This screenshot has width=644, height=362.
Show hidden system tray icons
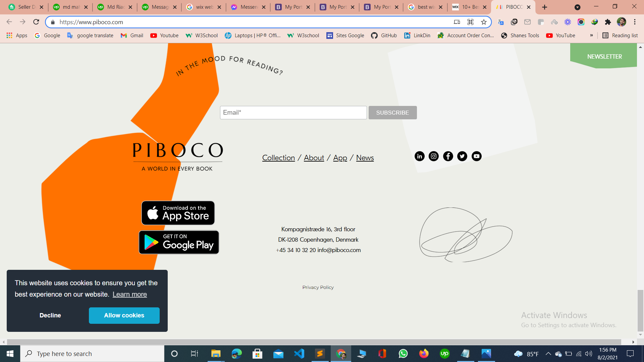(548, 354)
